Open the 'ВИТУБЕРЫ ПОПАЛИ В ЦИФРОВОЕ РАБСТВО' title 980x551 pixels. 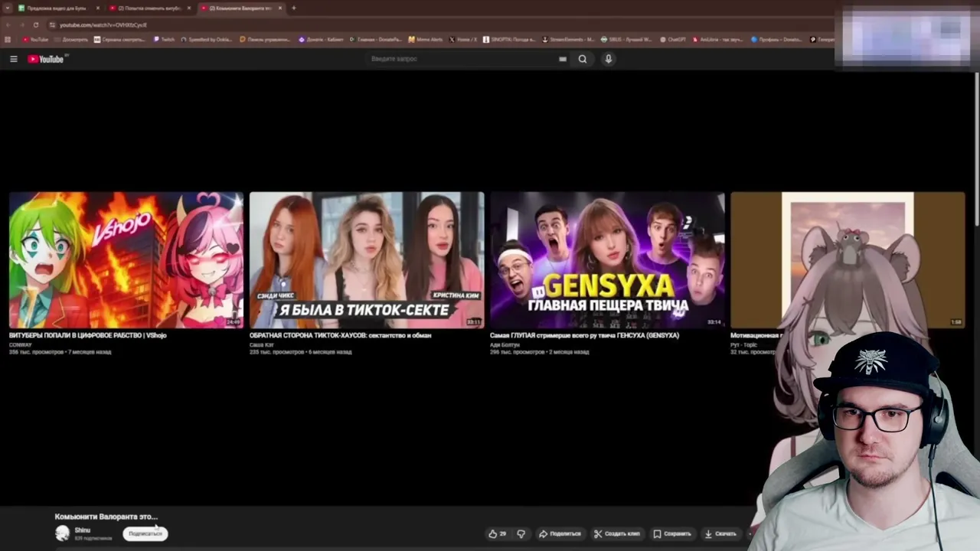click(88, 335)
